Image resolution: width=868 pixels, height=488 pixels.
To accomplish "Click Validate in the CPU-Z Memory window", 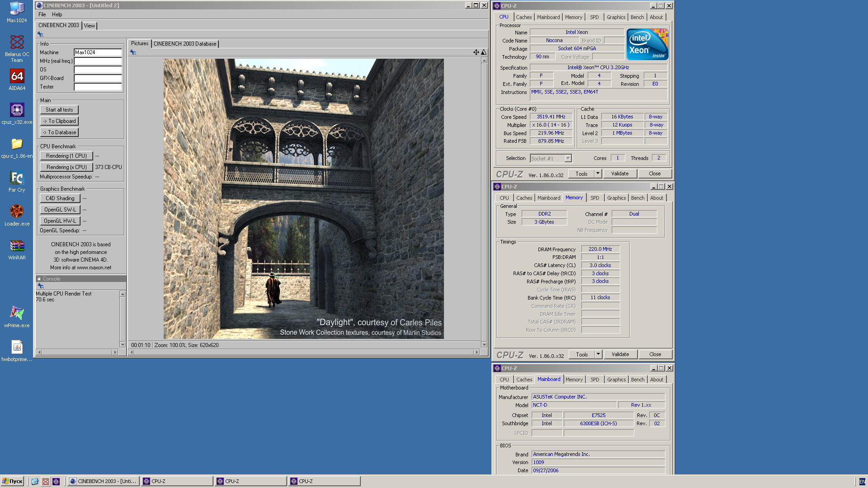I will 620,354.
